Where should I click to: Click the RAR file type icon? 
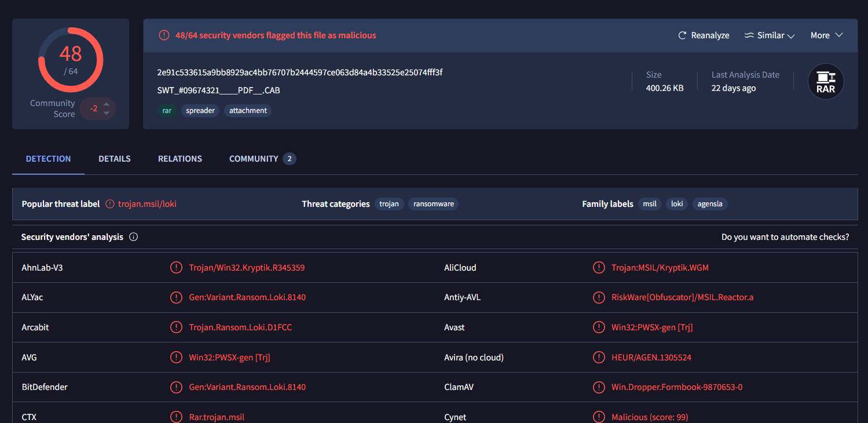[x=826, y=82]
